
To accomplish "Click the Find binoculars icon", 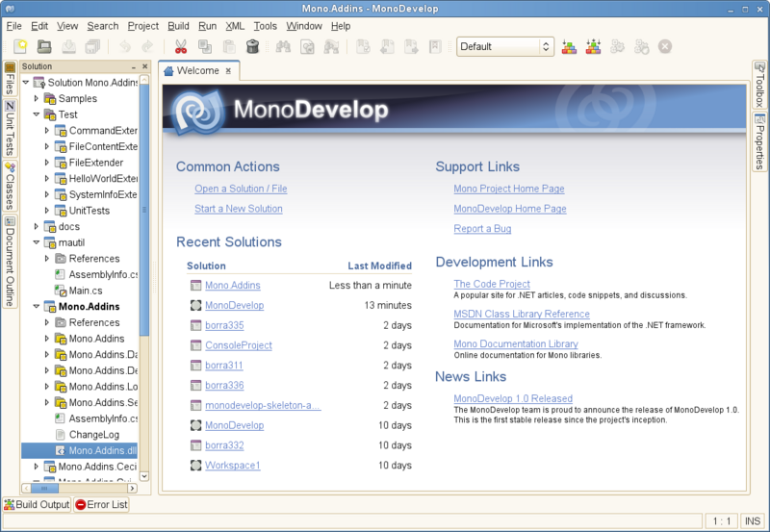I will tap(283, 46).
